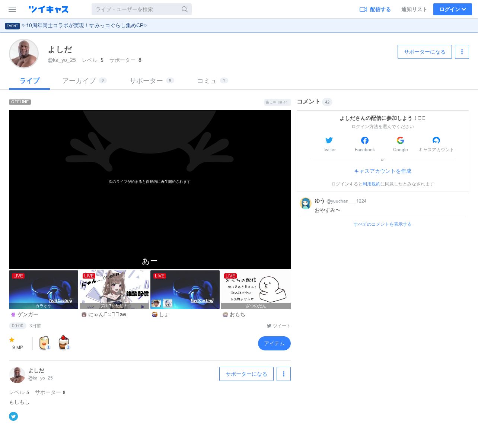Click the にゃん user name link

tap(107, 315)
